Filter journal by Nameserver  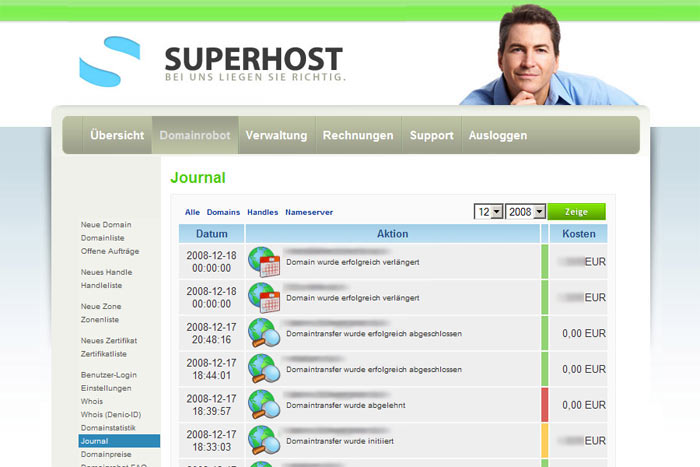(309, 212)
